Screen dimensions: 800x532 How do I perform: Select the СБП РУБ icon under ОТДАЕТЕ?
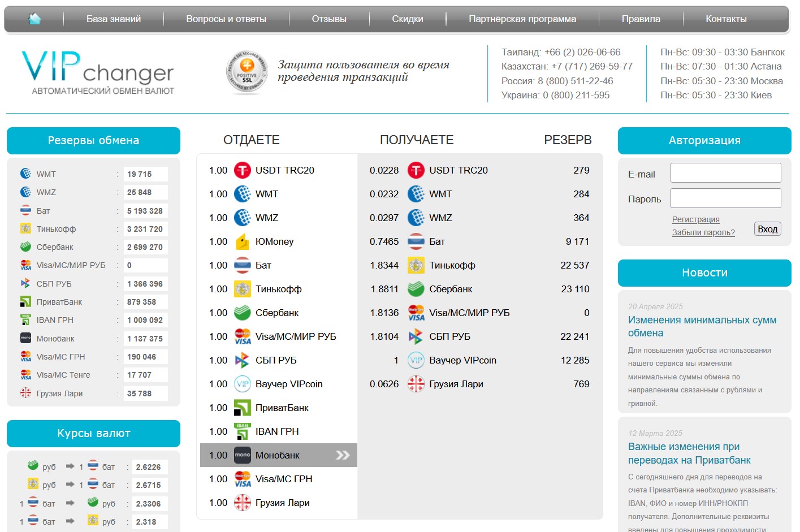coord(243,360)
